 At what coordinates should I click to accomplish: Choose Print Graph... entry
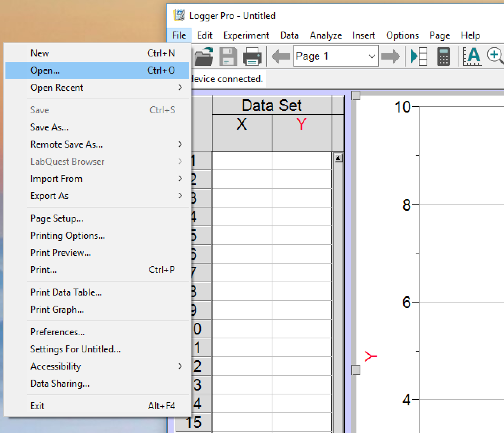coord(97,310)
